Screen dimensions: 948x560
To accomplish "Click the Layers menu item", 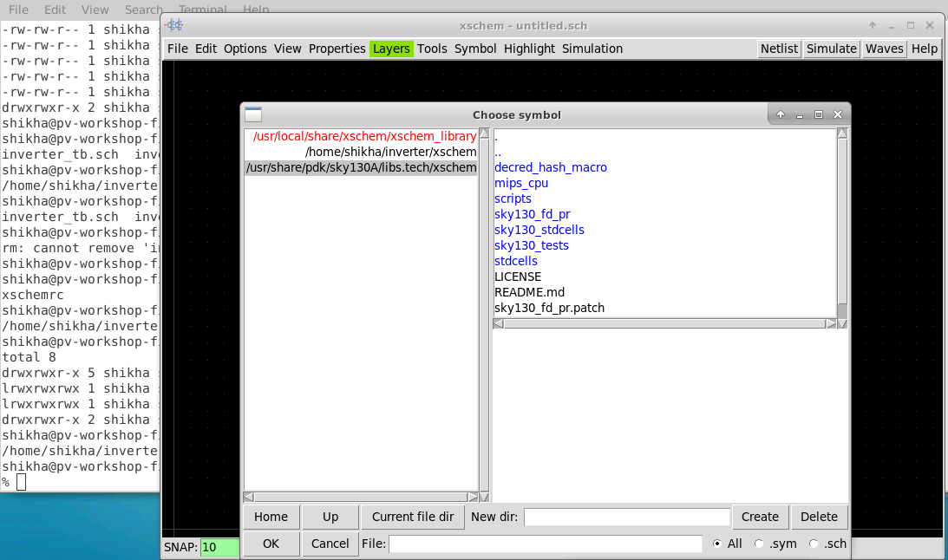I will 391,49.
